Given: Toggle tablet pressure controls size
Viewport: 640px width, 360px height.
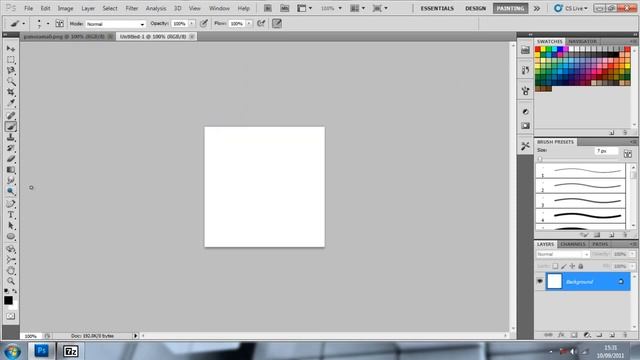Looking at the screenshot, I should click(x=277, y=24).
